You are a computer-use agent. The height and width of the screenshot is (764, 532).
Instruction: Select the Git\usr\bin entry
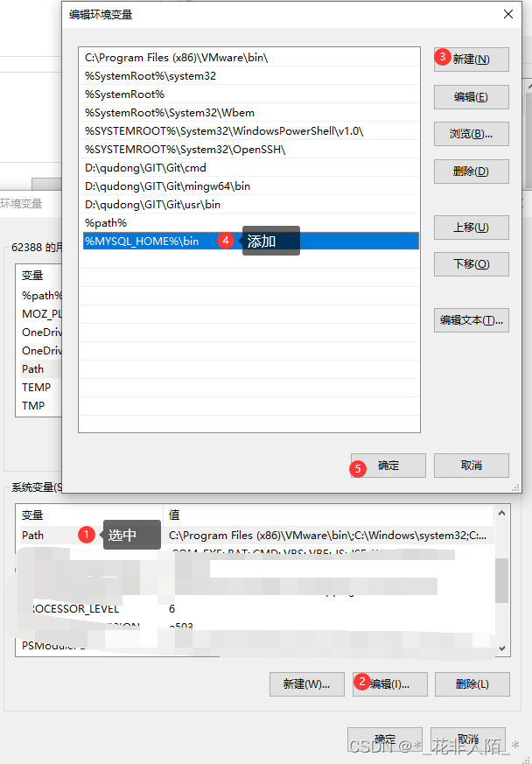pos(249,205)
